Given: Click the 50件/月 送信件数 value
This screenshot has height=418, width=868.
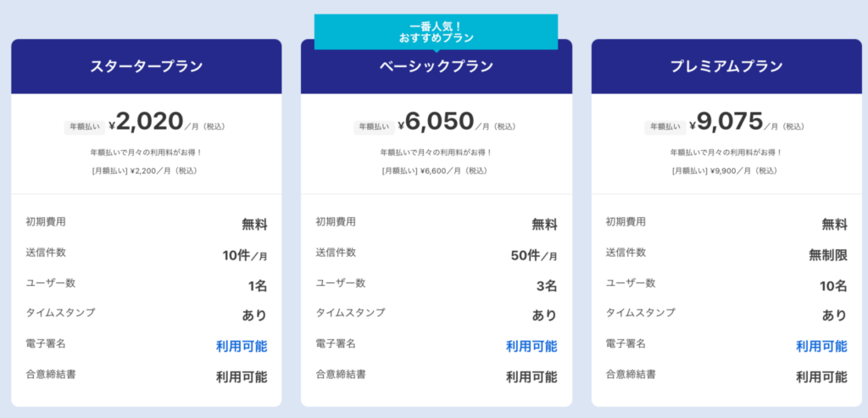Looking at the screenshot, I should (534, 256).
